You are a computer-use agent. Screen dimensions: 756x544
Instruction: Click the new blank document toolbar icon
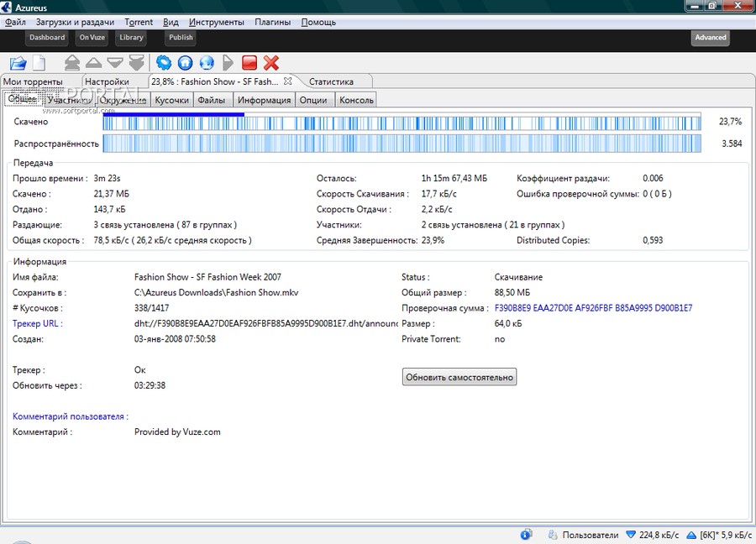(x=39, y=63)
